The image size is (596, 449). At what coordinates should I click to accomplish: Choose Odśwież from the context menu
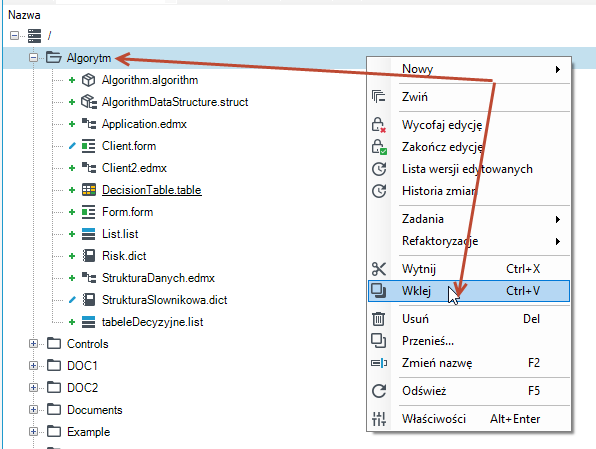[469, 391]
